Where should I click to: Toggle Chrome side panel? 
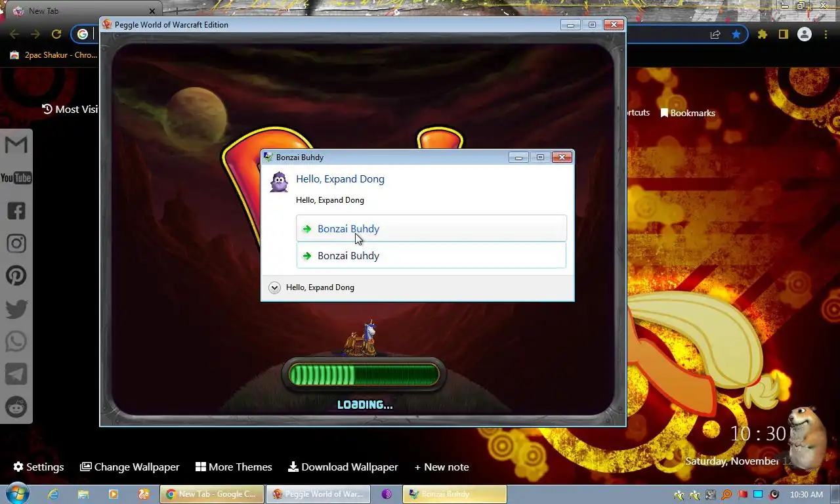point(783,34)
